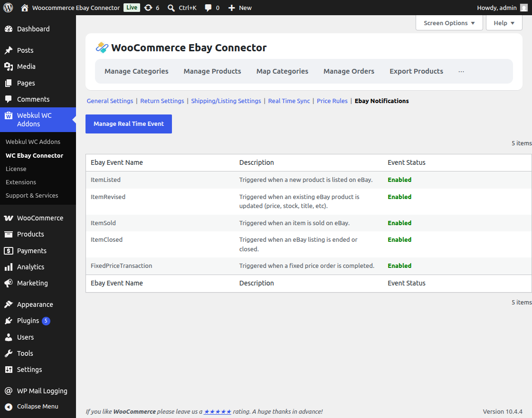Click the plus icon for New
The height and width of the screenshot is (418, 532).
231,8
